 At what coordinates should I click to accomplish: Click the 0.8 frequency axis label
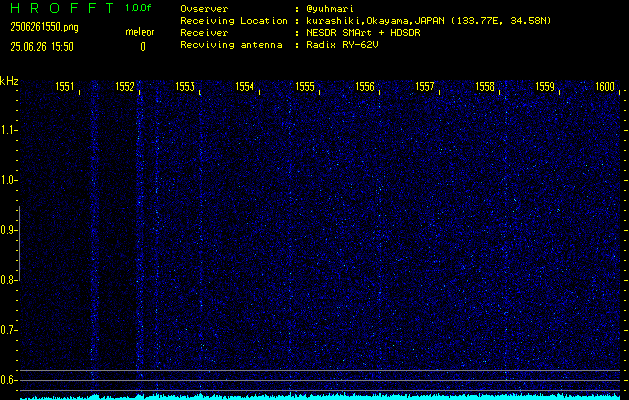coord(8,280)
